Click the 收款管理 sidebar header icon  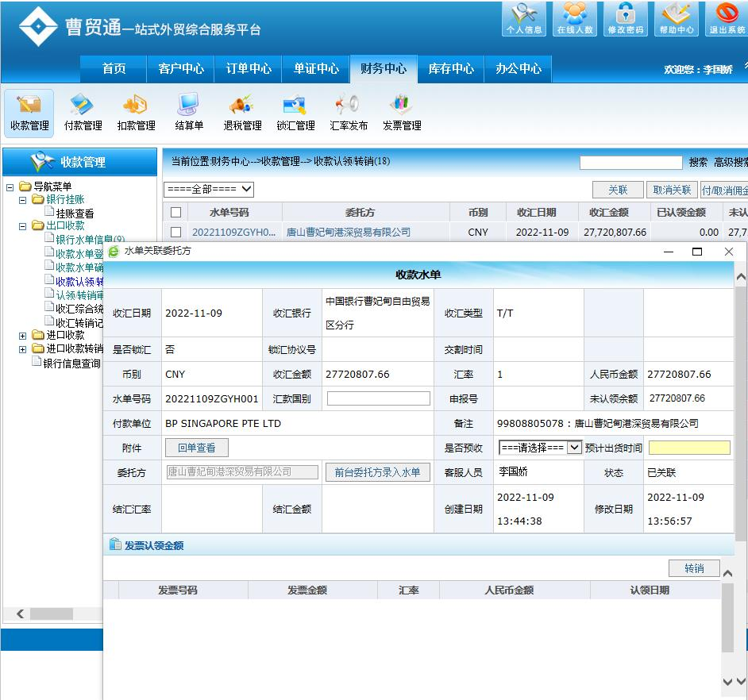pos(42,162)
